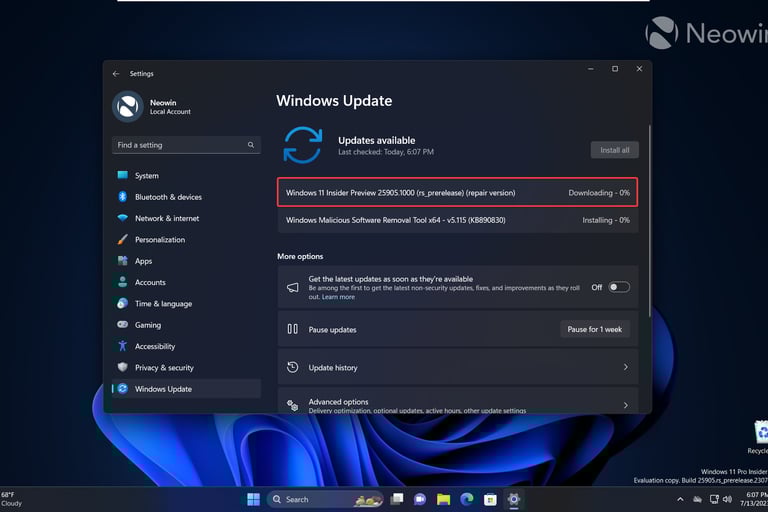This screenshot has height=512, width=768.
Task: Click the Advanced options gears icon
Action: pyautogui.click(x=292, y=405)
